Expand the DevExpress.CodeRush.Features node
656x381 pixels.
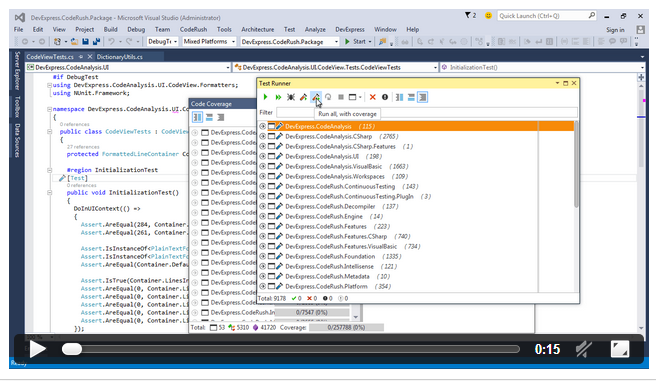coord(262,226)
